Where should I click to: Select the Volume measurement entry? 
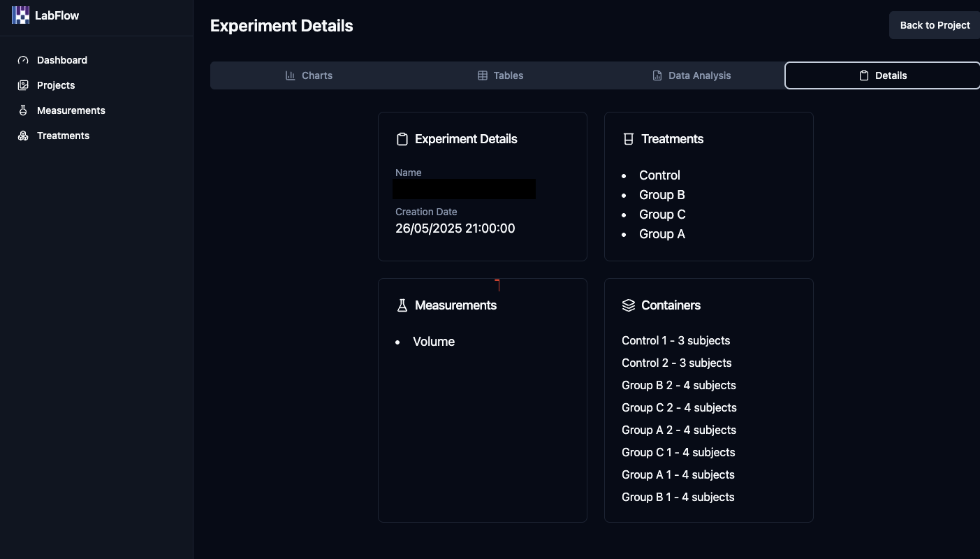433,342
